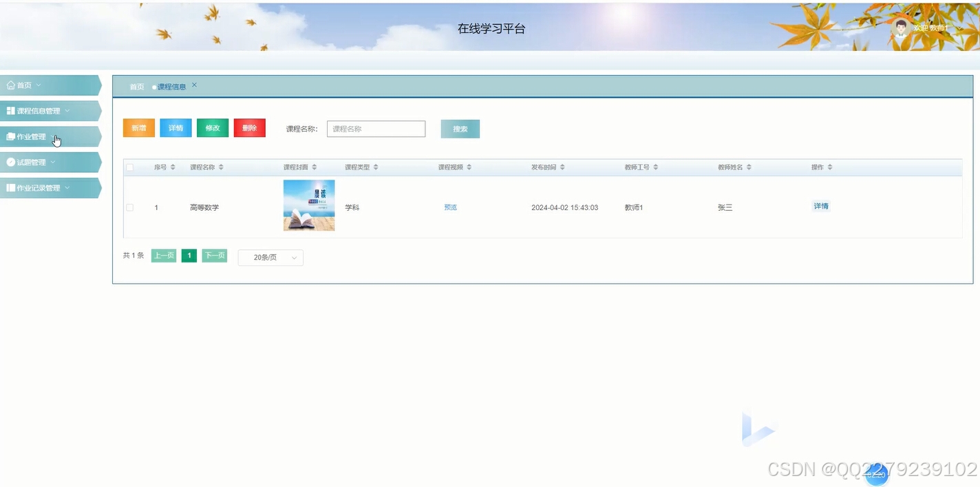Click the 作业管理 sidebar icon
This screenshot has width=980, height=487.
(x=10, y=136)
